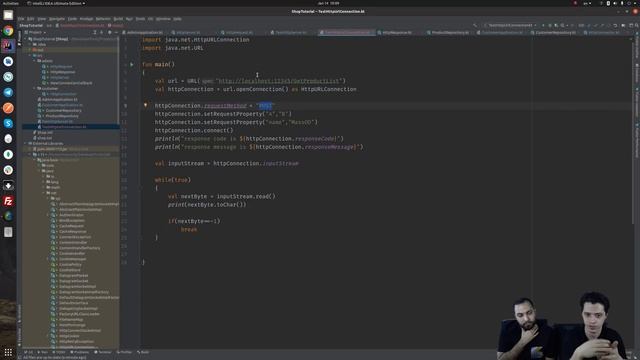Select ProductRepository in project tree
The width and height of the screenshot is (640, 360).
[62, 116]
